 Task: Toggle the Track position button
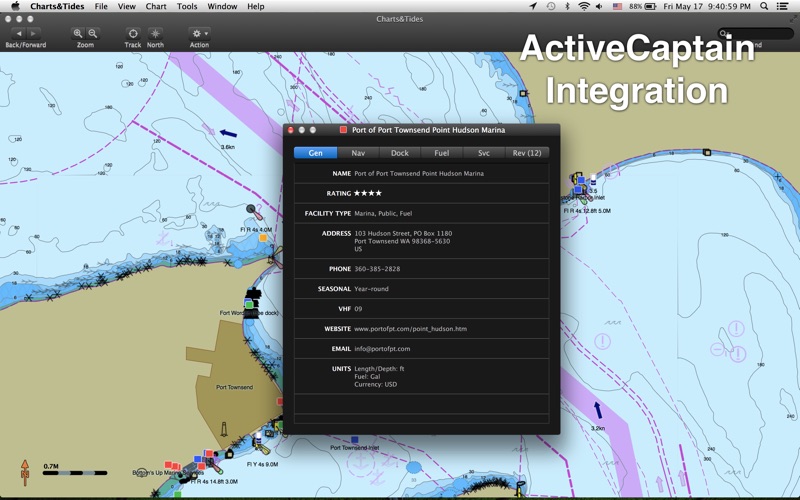point(133,34)
